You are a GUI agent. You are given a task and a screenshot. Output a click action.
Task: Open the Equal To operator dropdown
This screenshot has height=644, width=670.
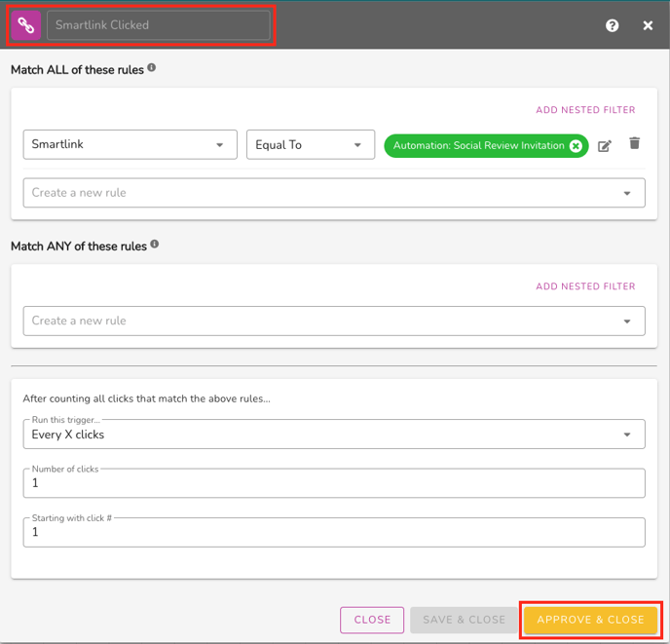[310, 144]
